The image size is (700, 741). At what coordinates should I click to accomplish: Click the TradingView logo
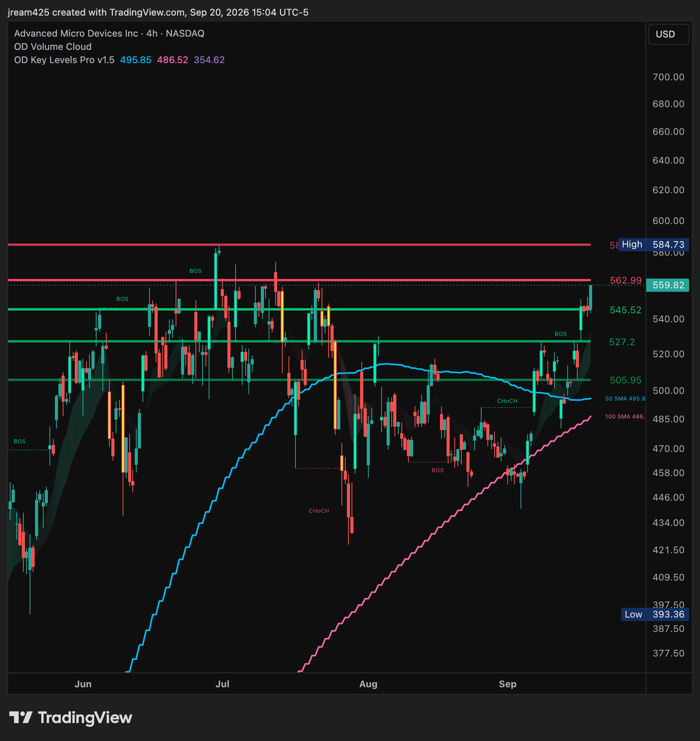[x=70, y=718]
